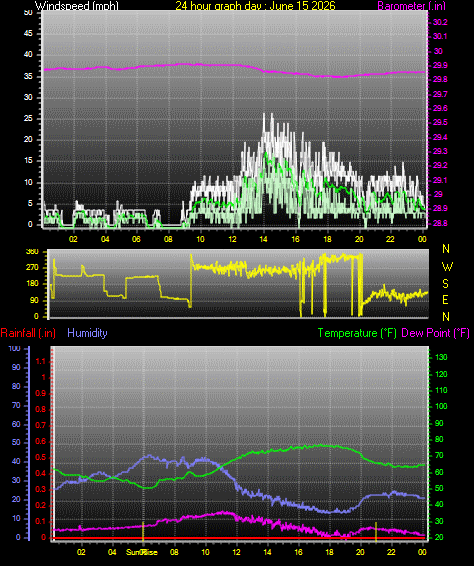
Task: Click the yellow sunrise marker line near 06
Action: [143, 531]
